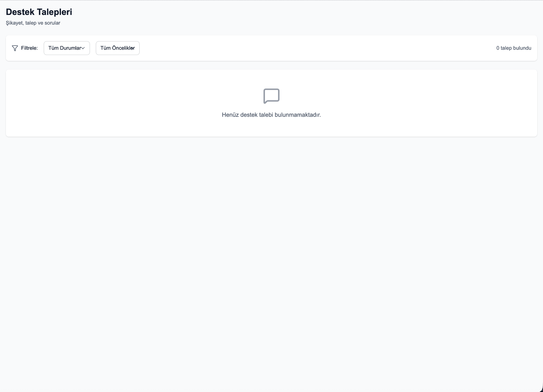Click the chevron arrow in Tüm Durumlar
The width and height of the screenshot is (543, 392).
coord(83,48)
